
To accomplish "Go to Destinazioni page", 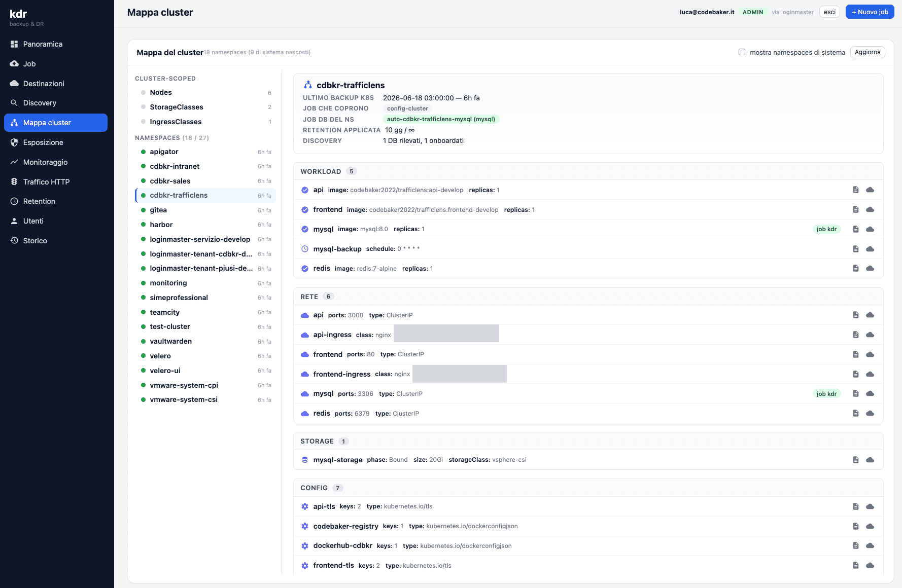I will (56, 84).
